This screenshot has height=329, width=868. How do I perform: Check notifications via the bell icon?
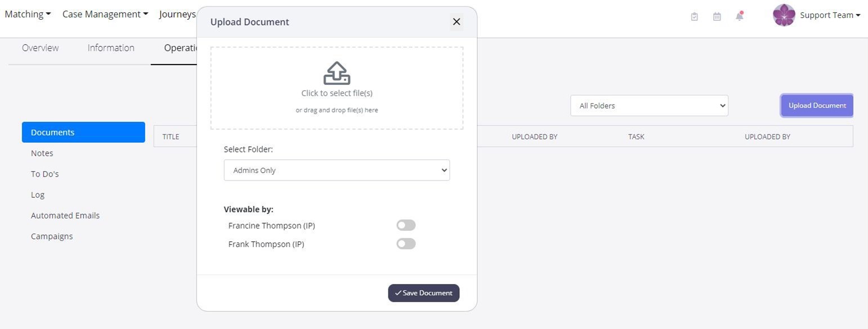(739, 16)
